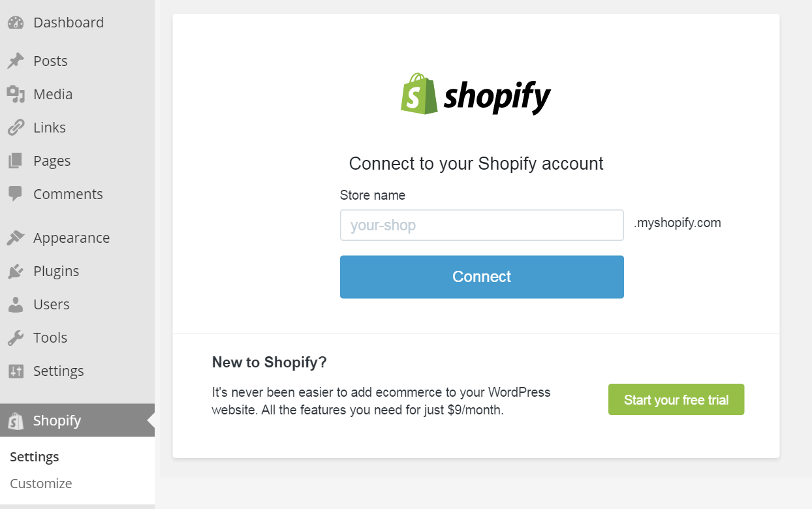The width and height of the screenshot is (812, 509).
Task: Click the Shopify bag icon in sidebar
Action: point(16,421)
